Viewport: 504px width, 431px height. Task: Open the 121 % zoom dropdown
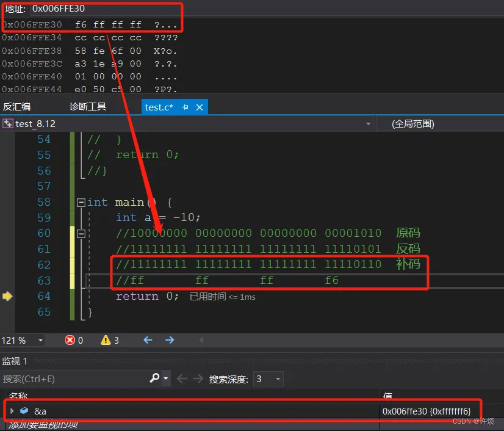[x=40, y=340]
